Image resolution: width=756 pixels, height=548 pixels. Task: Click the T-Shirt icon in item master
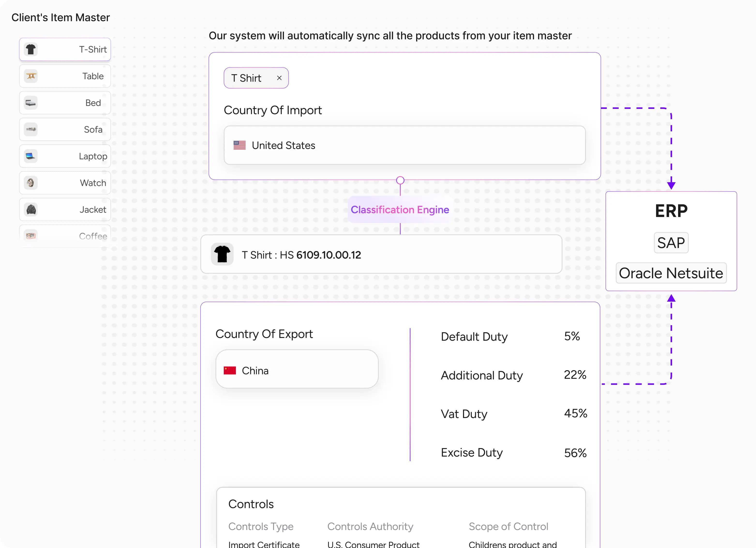pos(31,49)
